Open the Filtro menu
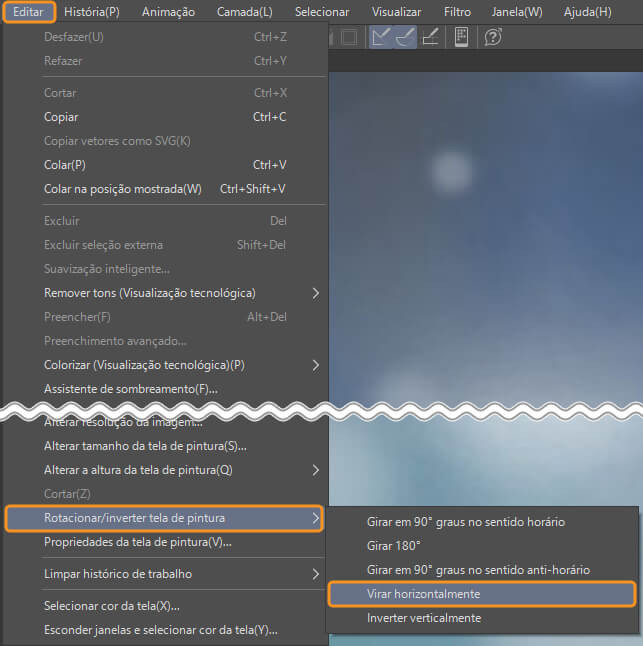The image size is (643, 646). click(x=456, y=12)
